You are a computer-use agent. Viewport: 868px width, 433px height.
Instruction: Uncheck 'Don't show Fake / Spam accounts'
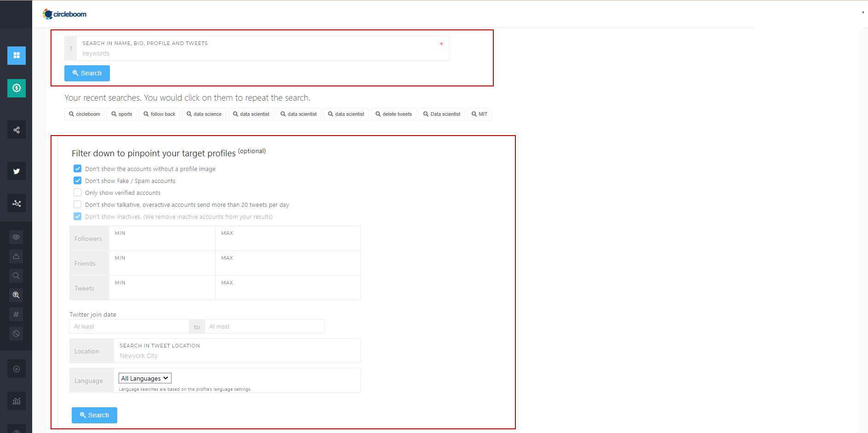77,180
